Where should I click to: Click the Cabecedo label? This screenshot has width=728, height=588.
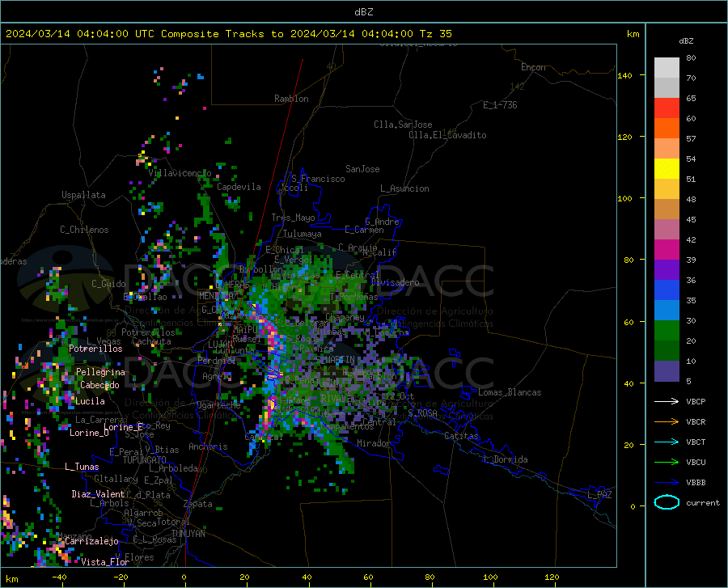99,385
